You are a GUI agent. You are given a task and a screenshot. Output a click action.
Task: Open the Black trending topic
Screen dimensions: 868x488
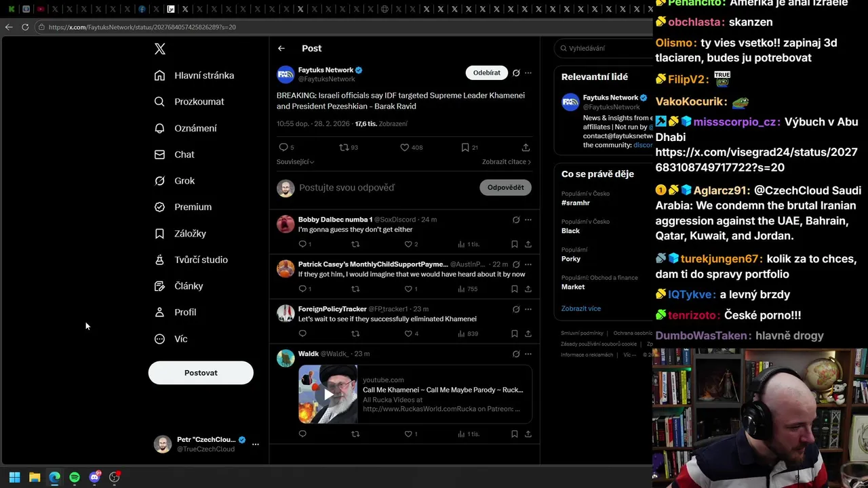[570, 230]
